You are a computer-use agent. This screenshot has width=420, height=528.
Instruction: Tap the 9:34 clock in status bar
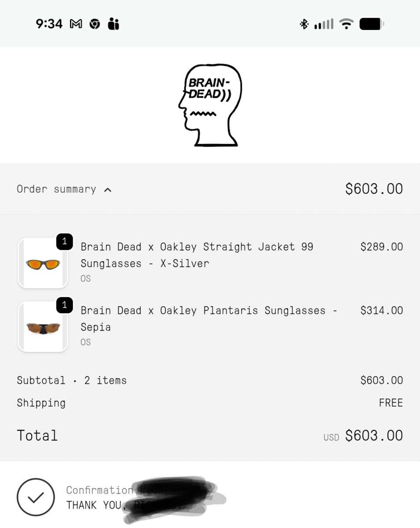[49, 24]
